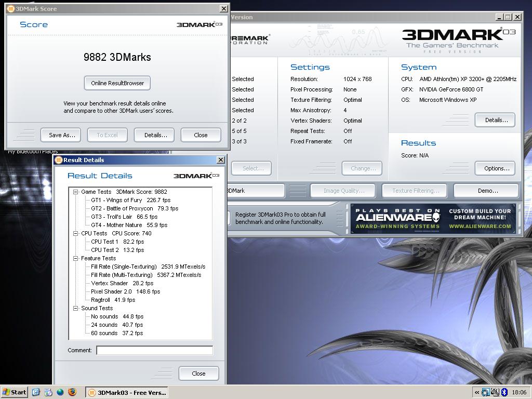
Task: Click the Image Quality button
Action: 343,191
